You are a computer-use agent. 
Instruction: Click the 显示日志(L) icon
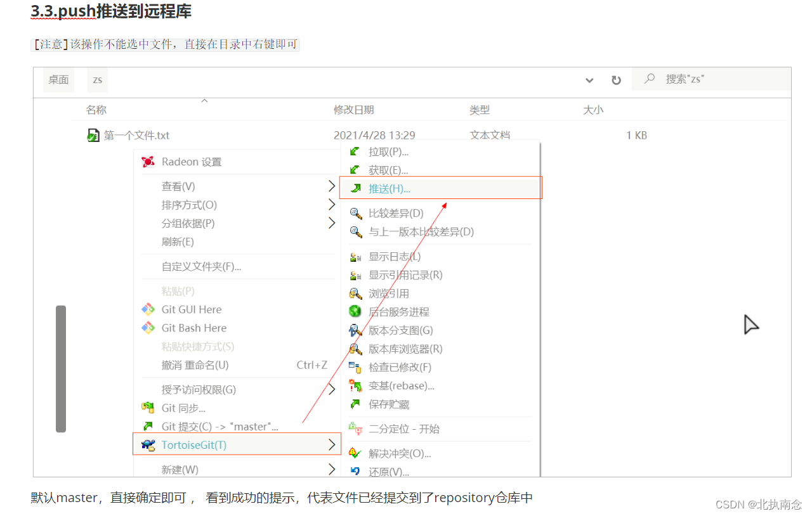coord(355,257)
